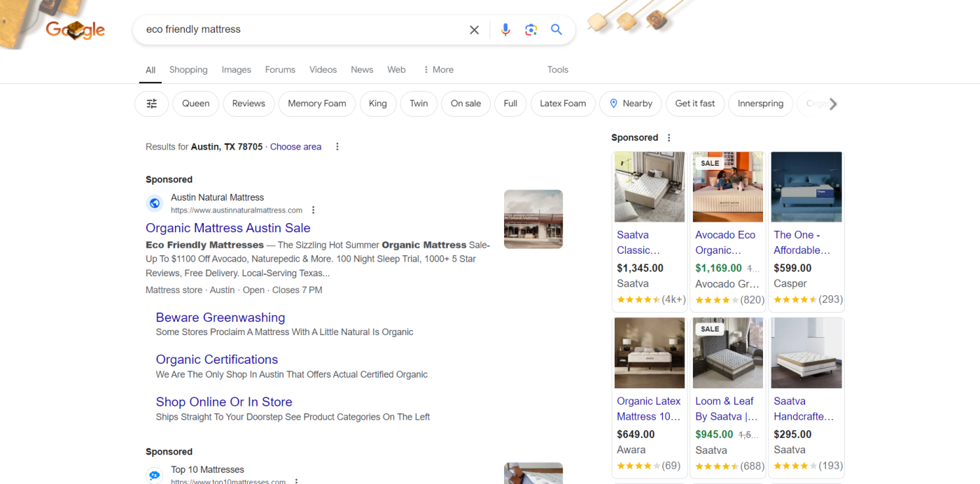Apply the Latex Foam filter chip
The image size is (980, 484).
tap(563, 104)
